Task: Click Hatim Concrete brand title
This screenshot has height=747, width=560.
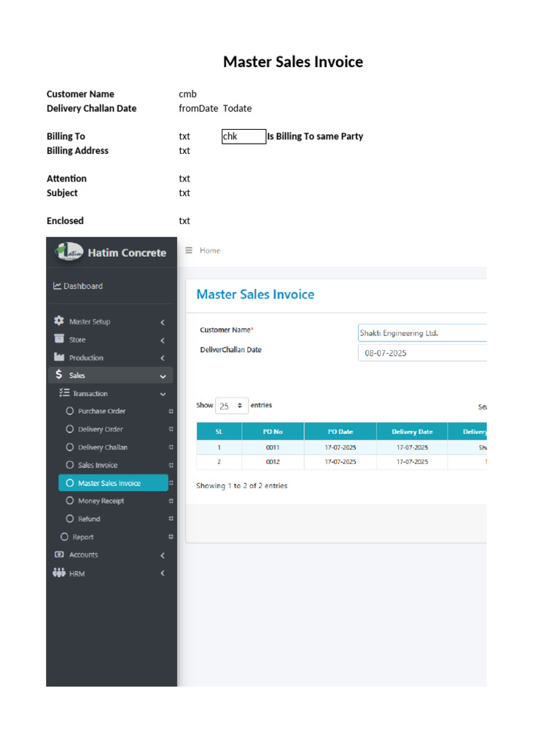Action: point(127,252)
